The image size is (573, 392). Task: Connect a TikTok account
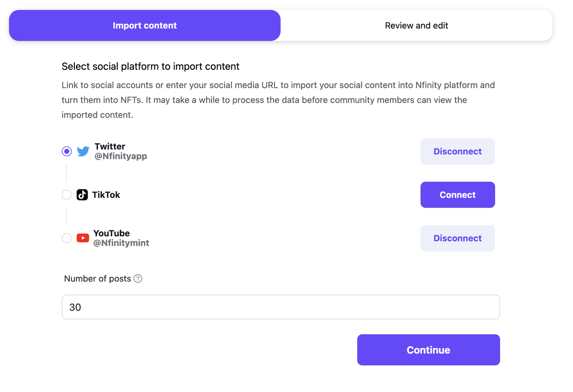[x=458, y=195]
